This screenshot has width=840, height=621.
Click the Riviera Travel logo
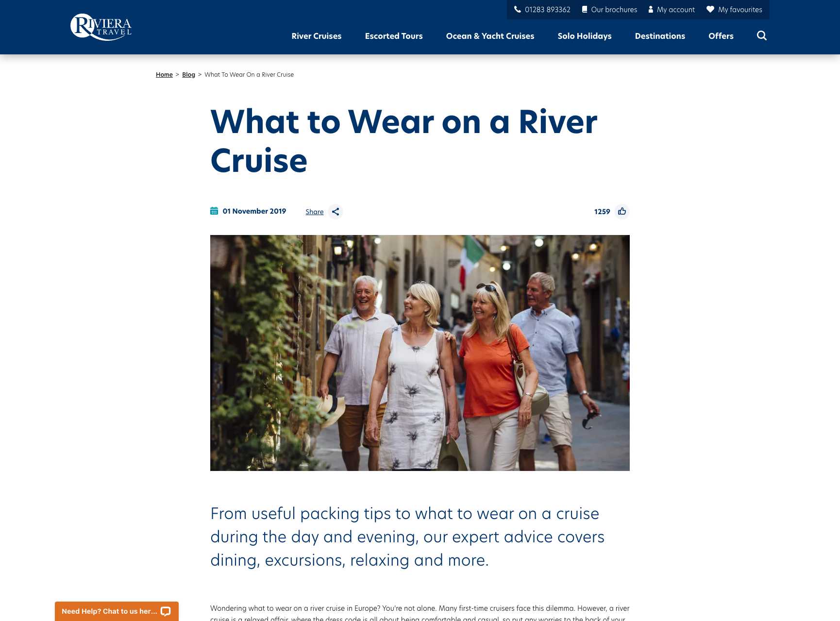pos(101,27)
